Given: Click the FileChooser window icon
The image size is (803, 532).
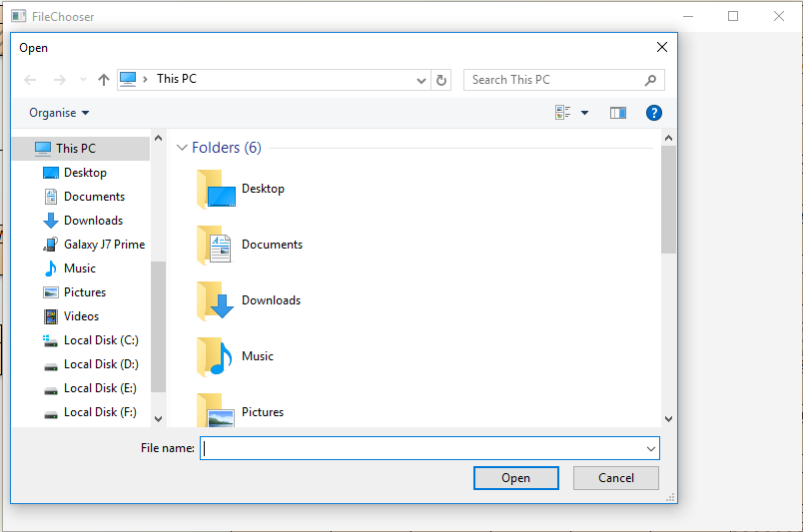Looking at the screenshot, I should click(18, 16).
